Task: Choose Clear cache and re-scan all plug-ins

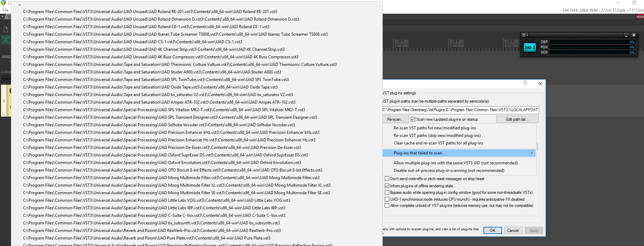Action: (x=460, y=143)
